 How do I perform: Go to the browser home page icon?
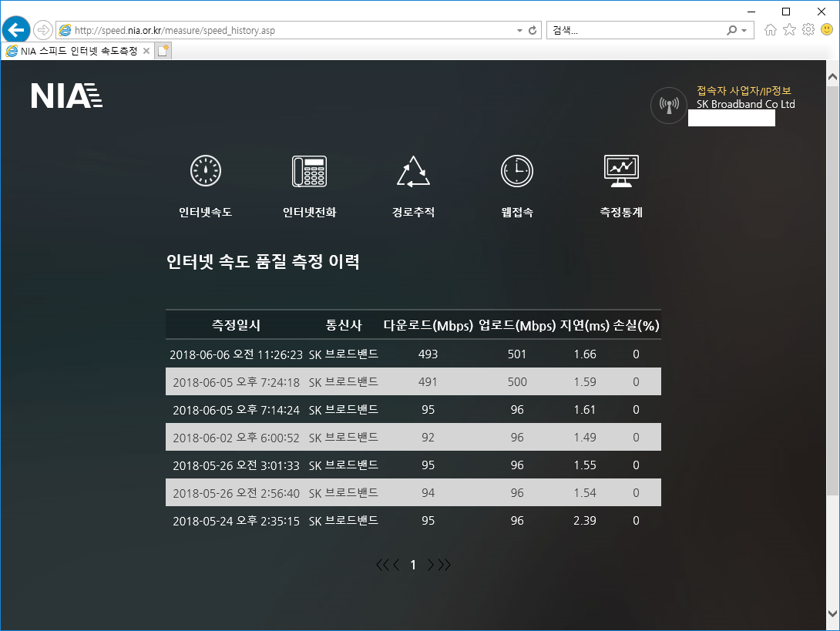point(770,30)
